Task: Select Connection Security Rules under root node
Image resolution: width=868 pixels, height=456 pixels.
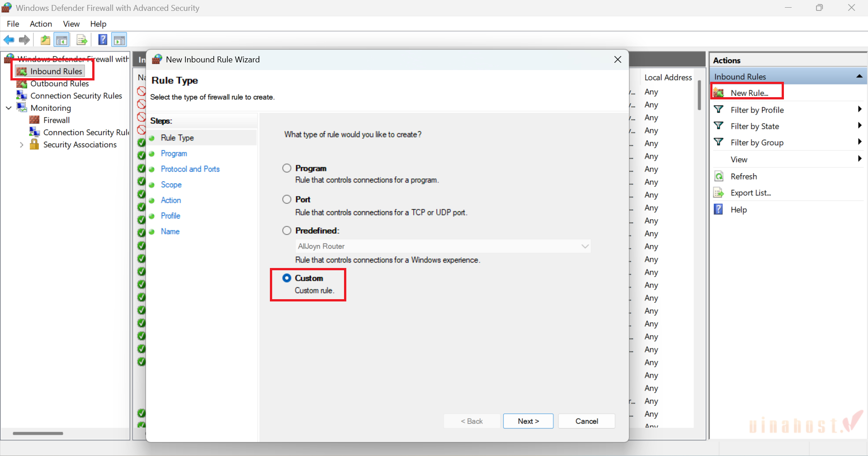Action: [x=76, y=96]
